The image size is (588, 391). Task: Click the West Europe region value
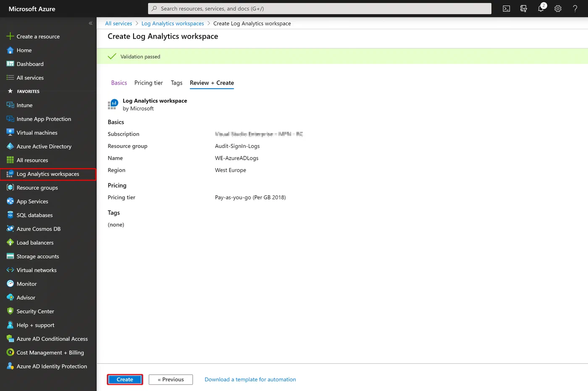click(x=231, y=170)
